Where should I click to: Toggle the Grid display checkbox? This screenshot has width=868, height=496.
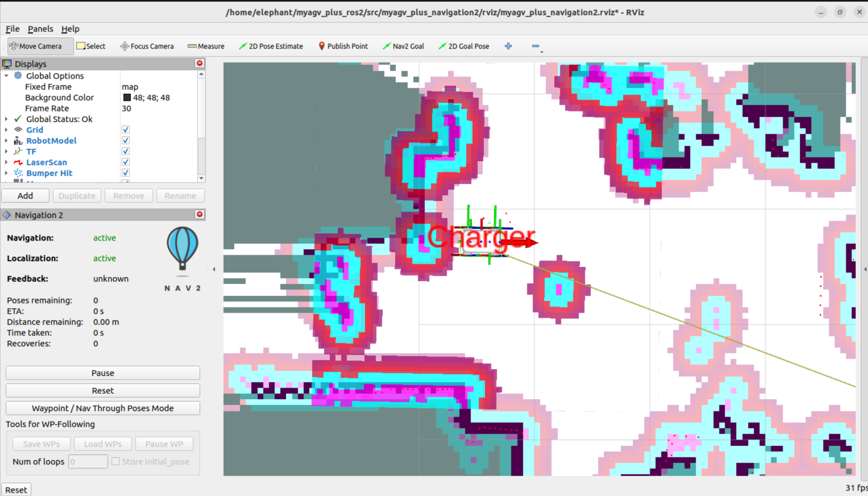tap(126, 130)
